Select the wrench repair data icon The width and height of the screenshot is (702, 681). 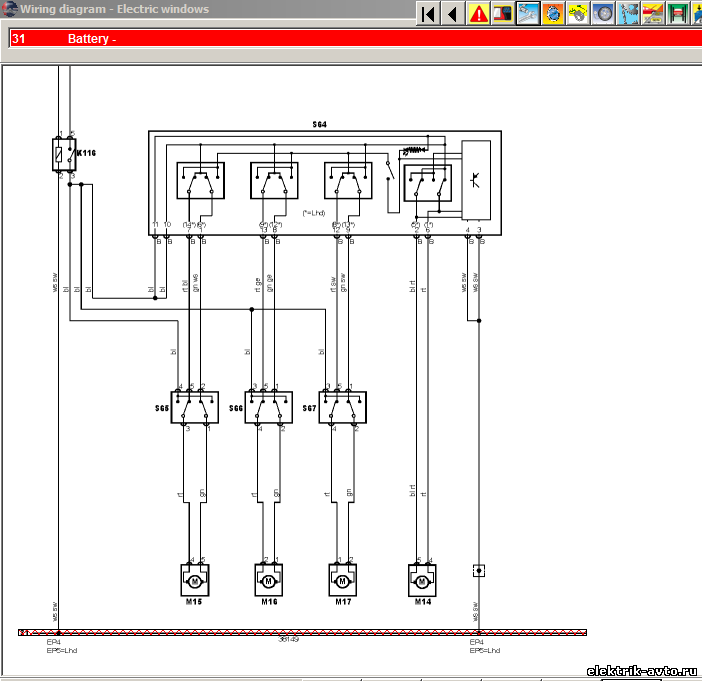(x=528, y=14)
